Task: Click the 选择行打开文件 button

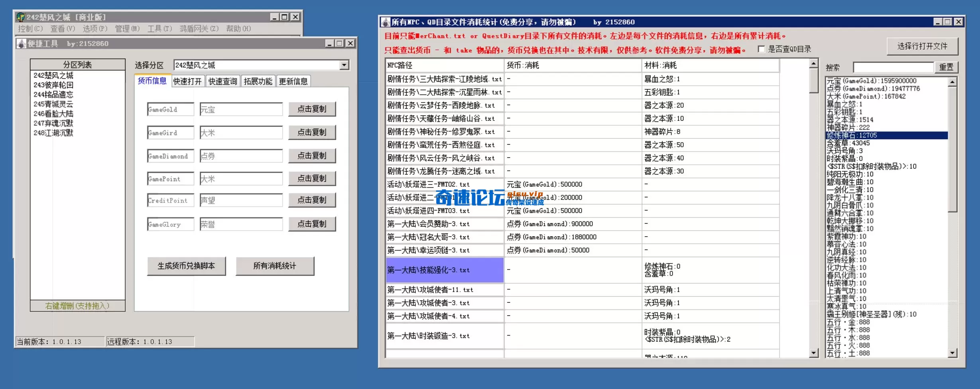Action: [x=922, y=46]
